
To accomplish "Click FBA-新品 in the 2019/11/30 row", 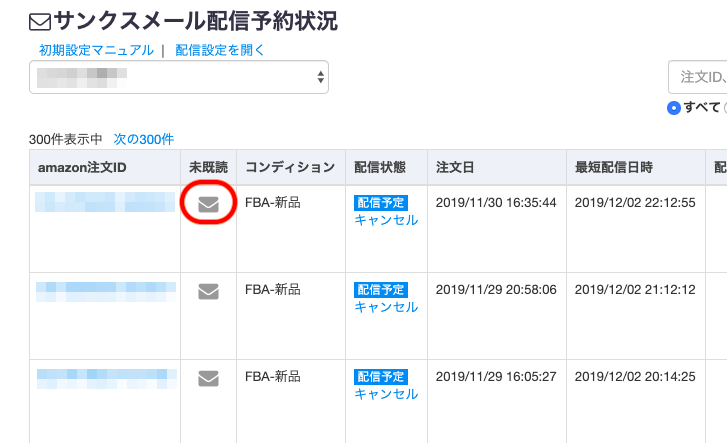I will pos(273,203).
